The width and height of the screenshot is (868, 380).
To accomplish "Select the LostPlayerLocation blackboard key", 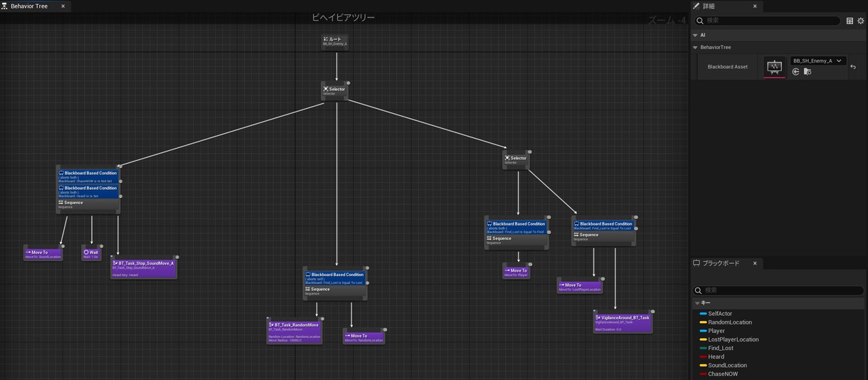I will [x=733, y=339].
